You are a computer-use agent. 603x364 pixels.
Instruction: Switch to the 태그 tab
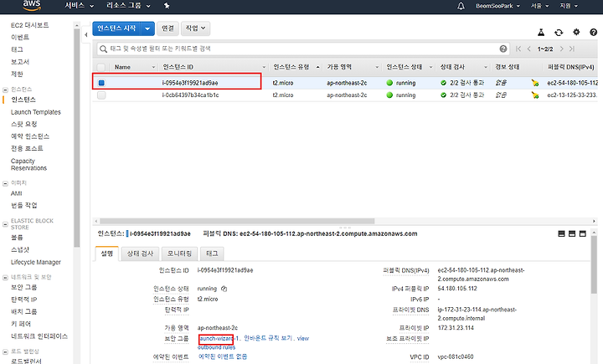[x=212, y=254]
